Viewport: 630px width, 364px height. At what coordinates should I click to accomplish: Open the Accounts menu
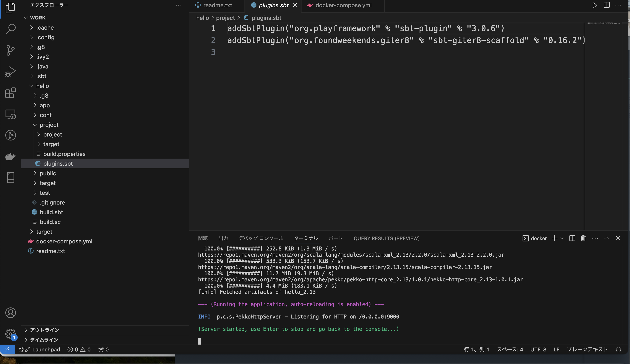click(x=11, y=313)
